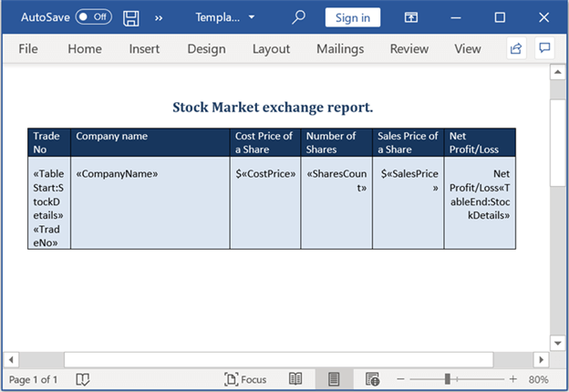Image resolution: width=569 pixels, height=392 pixels.
Task: Click the 80% zoom level button
Action: pyautogui.click(x=538, y=378)
